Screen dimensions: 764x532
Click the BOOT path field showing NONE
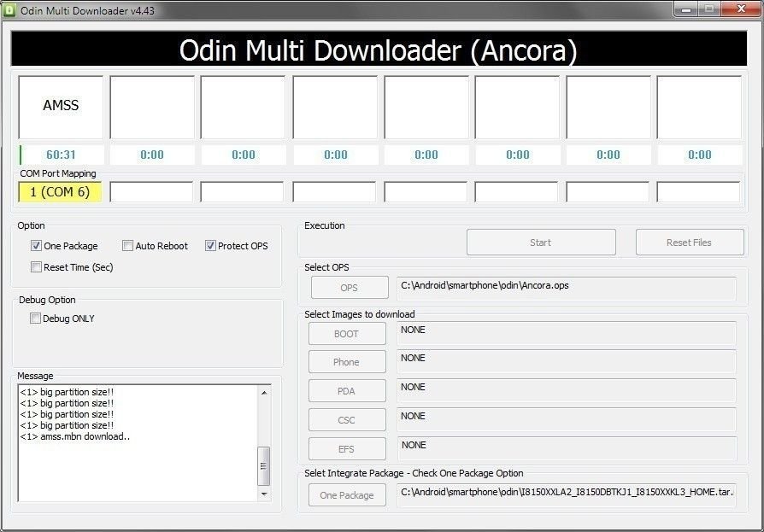point(567,333)
